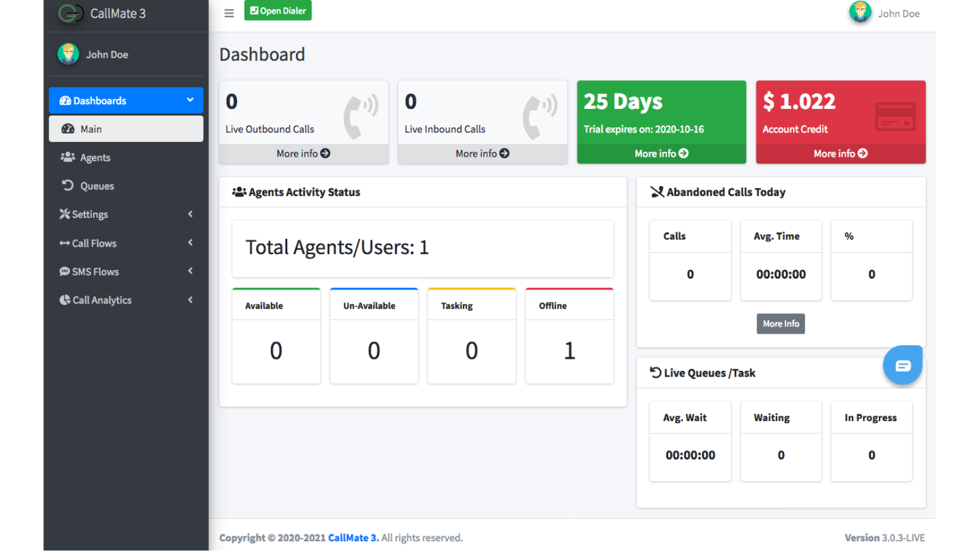Click the hamburger menu icon
The width and height of the screenshot is (980, 551).
click(x=228, y=12)
